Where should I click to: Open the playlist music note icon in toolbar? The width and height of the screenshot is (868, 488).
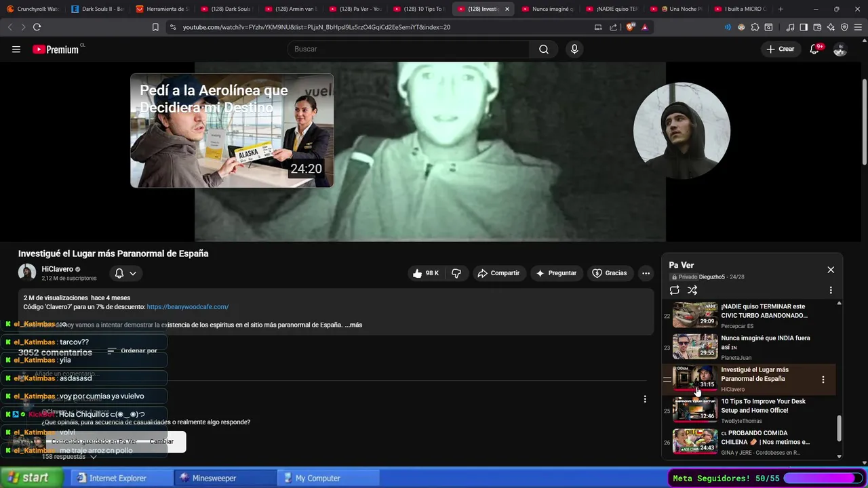point(790,27)
